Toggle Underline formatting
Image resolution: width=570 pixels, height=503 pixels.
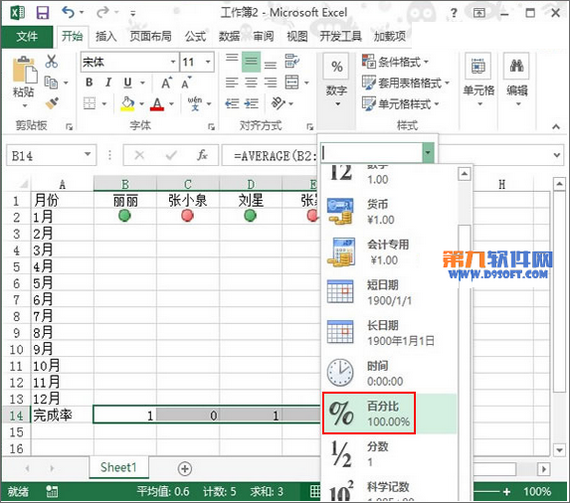pos(128,83)
